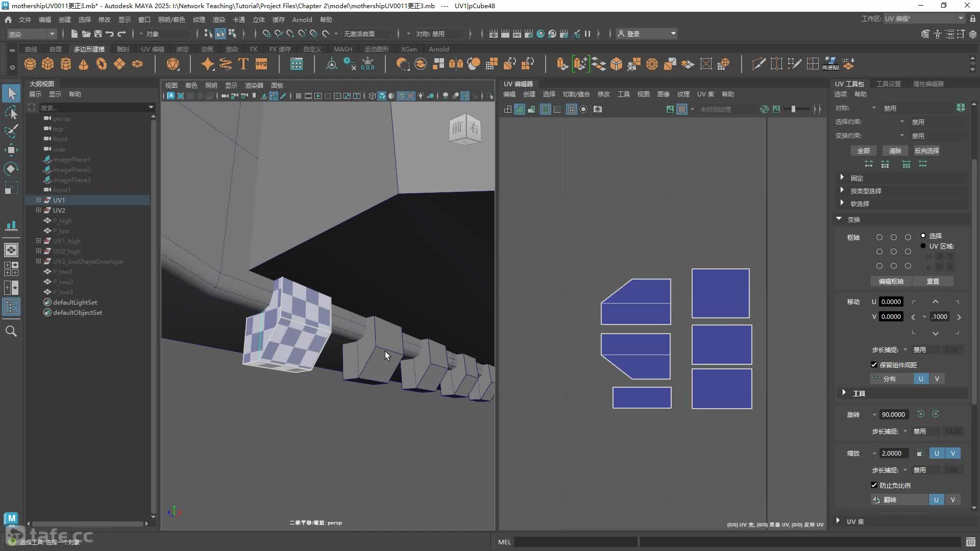Click the flip U button beside 翻转

pyautogui.click(x=936, y=500)
